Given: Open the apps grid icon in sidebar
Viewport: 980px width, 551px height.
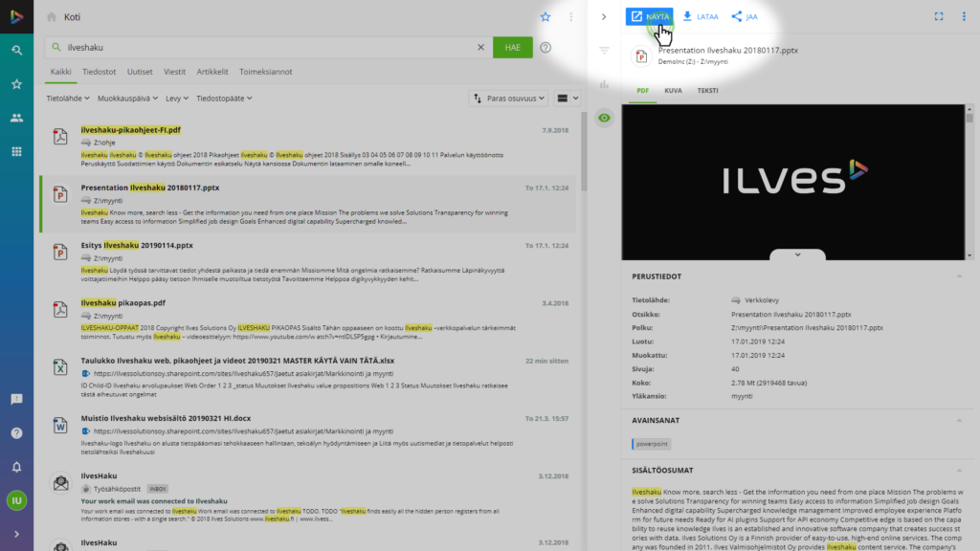Looking at the screenshot, I should [17, 151].
